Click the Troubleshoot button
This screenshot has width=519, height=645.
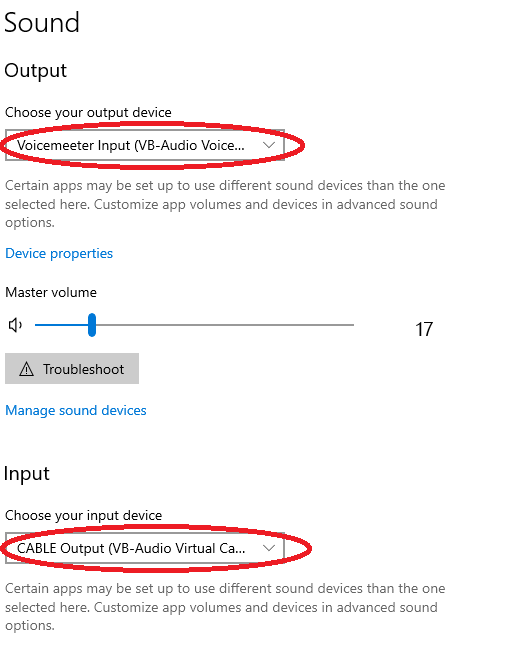tap(72, 369)
